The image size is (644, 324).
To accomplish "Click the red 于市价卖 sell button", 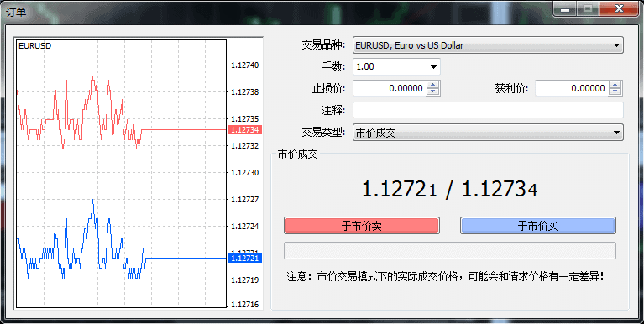I will click(362, 226).
